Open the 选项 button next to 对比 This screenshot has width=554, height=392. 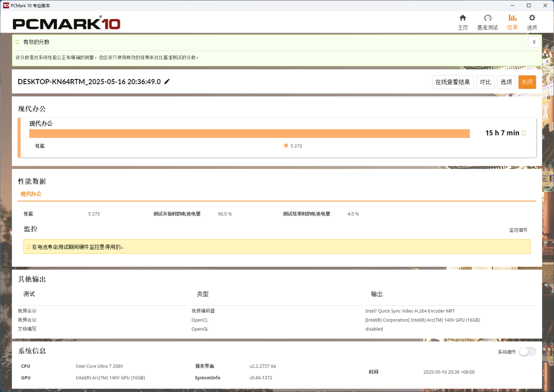tap(506, 82)
